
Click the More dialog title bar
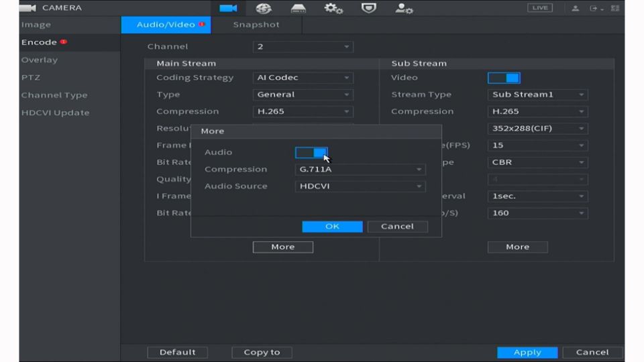coord(316,131)
